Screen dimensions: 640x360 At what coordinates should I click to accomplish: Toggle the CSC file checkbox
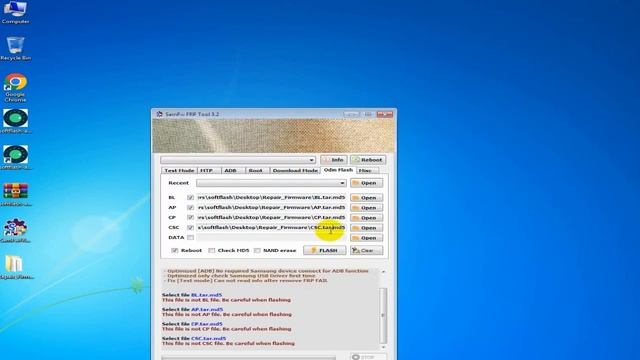(190, 227)
